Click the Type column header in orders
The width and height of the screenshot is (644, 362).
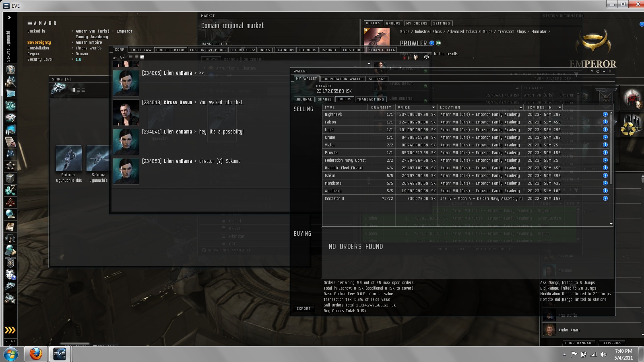point(345,107)
